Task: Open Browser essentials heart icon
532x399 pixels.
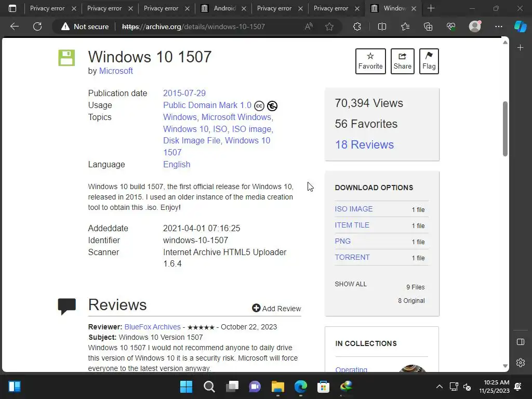Action: 451,26
